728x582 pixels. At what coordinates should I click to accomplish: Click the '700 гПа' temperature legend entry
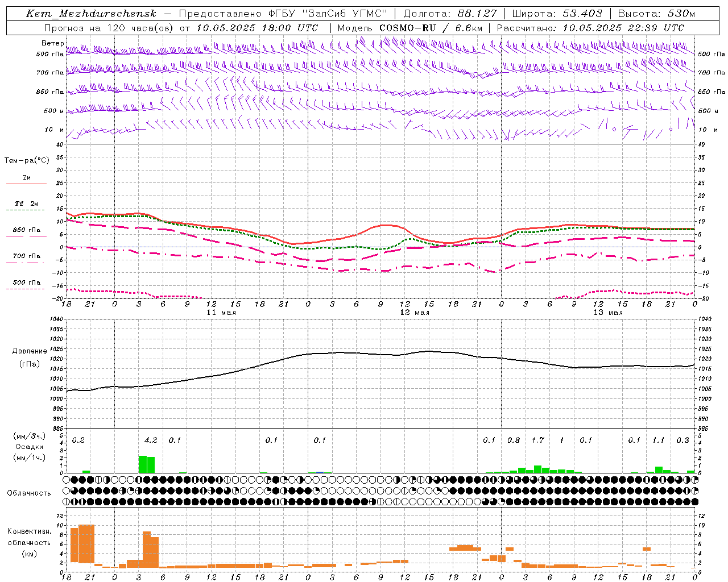pyautogui.click(x=27, y=256)
